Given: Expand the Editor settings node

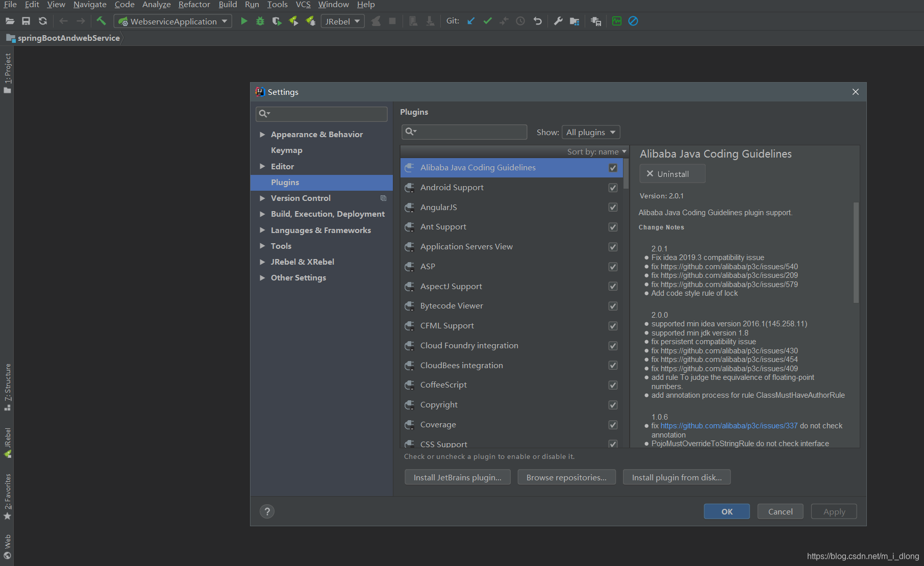Looking at the screenshot, I should pyautogui.click(x=262, y=166).
